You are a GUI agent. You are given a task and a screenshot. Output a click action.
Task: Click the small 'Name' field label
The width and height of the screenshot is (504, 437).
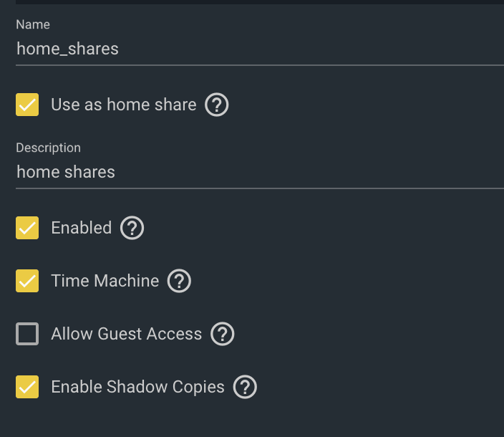[33, 24]
